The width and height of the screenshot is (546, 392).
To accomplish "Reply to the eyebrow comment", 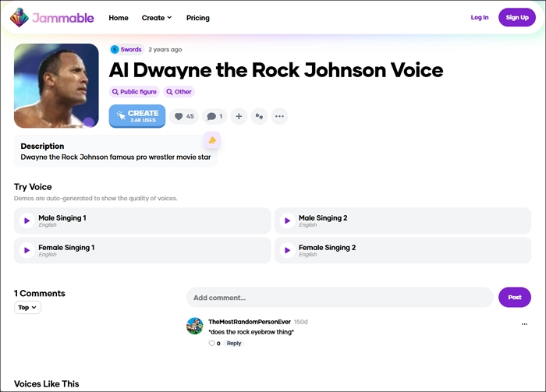I will click(x=234, y=344).
